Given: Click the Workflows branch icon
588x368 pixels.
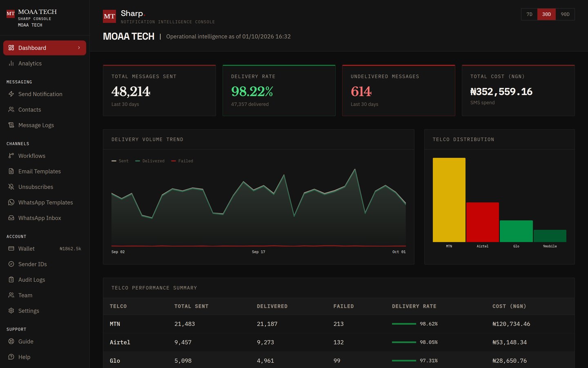Looking at the screenshot, I should click(11, 156).
